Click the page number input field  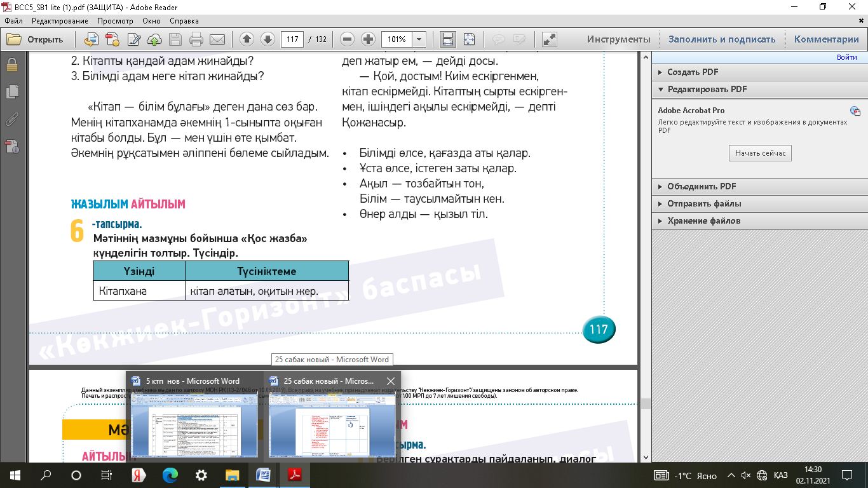click(292, 39)
